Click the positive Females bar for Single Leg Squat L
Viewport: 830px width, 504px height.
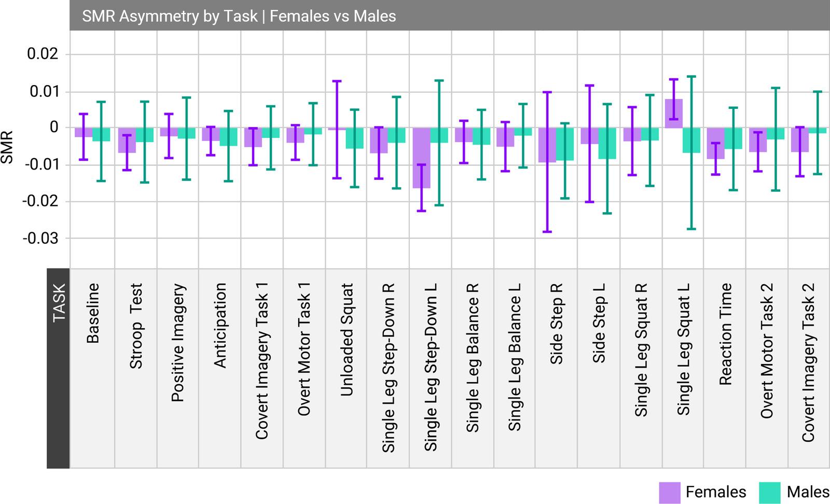coord(673,114)
